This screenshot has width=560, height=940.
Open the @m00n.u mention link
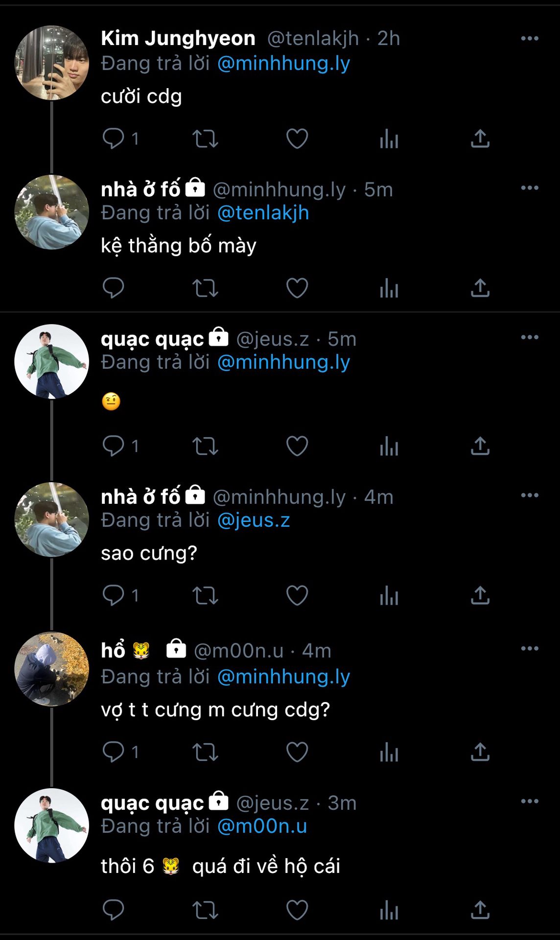pos(262,826)
